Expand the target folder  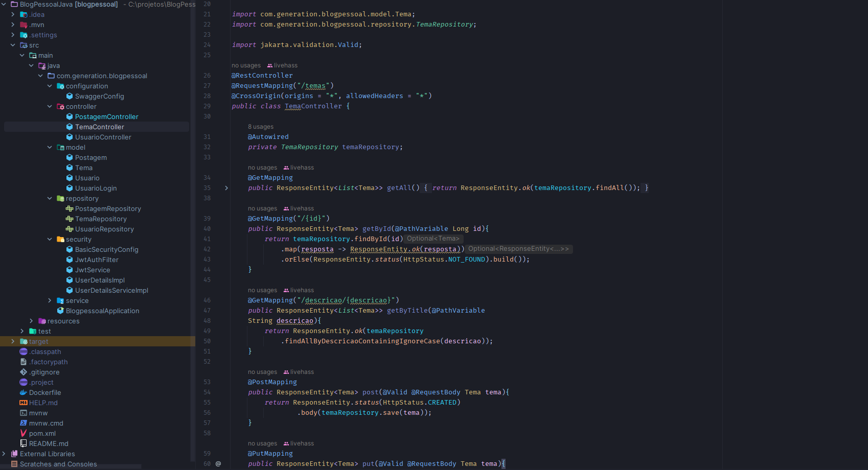pos(12,341)
